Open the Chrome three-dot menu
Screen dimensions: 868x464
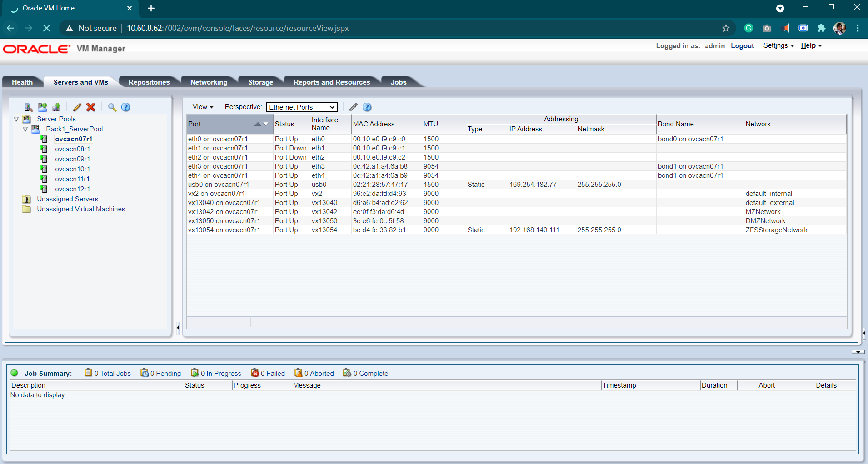coord(858,28)
